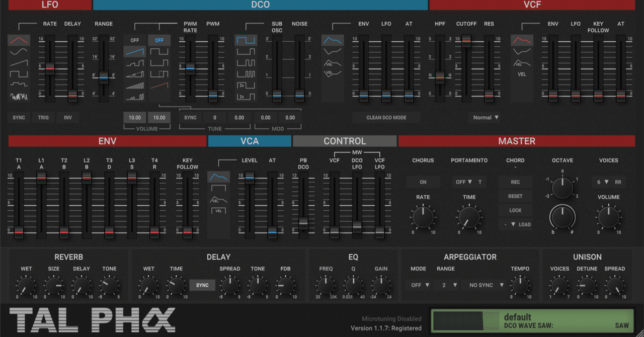This screenshot has width=644, height=337.
Task: Select the VCA blue envelope mode shape
Action: [218, 177]
